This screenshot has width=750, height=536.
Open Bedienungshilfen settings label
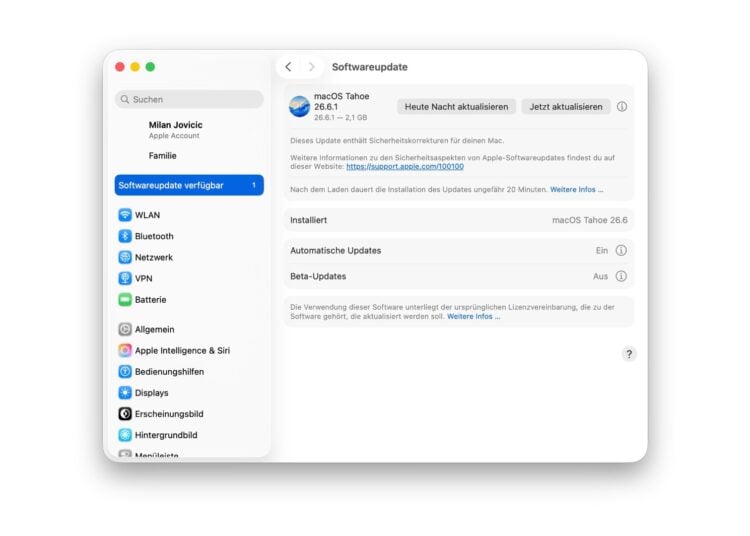pyautogui.click(x=169, y=372)
